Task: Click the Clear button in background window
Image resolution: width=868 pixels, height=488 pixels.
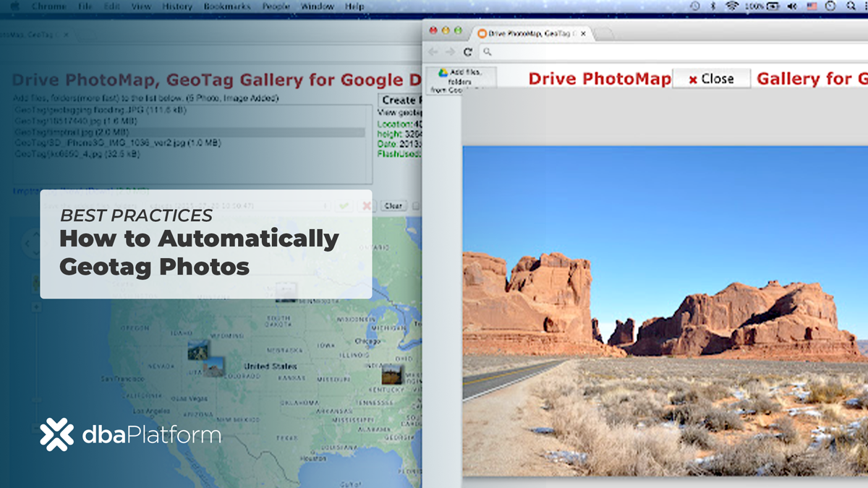Action: (x=393, y=206)
